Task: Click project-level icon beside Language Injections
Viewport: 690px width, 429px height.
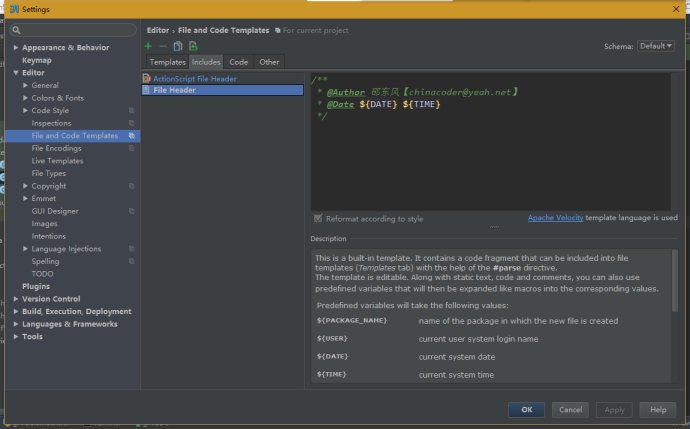Action: point(131,249)
